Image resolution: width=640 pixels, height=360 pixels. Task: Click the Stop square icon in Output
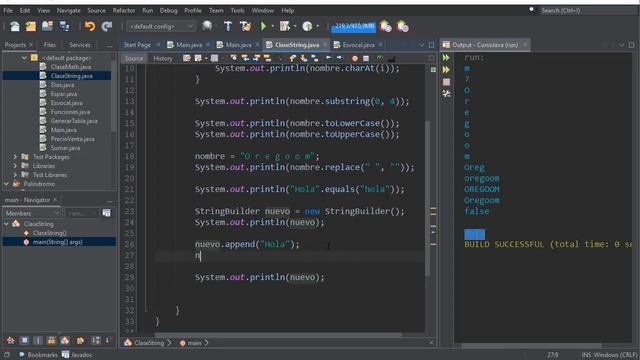(446, 82)
